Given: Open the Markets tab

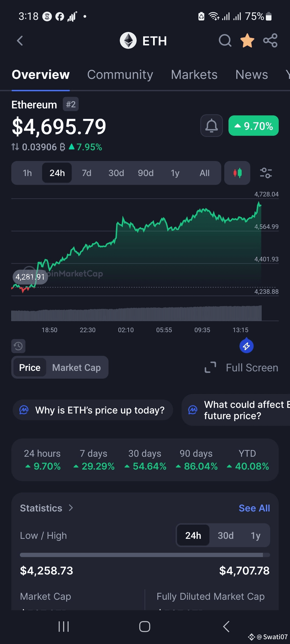Looking at the screenshot, I should coord(194,75).
